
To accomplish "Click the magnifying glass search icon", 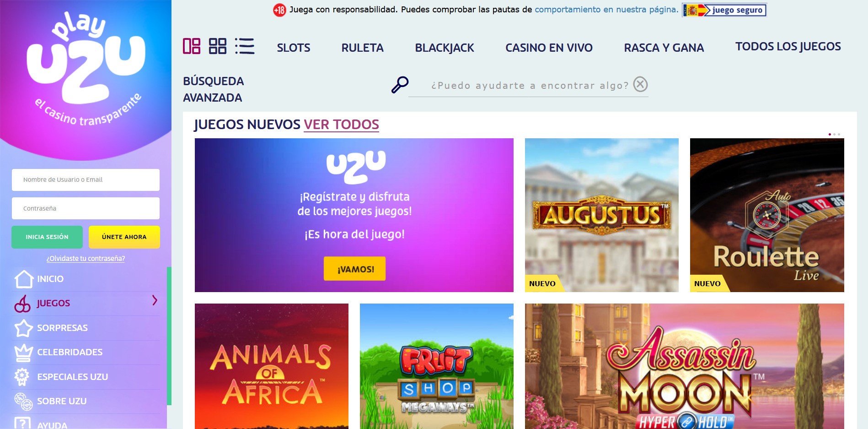I will (400, 85).
